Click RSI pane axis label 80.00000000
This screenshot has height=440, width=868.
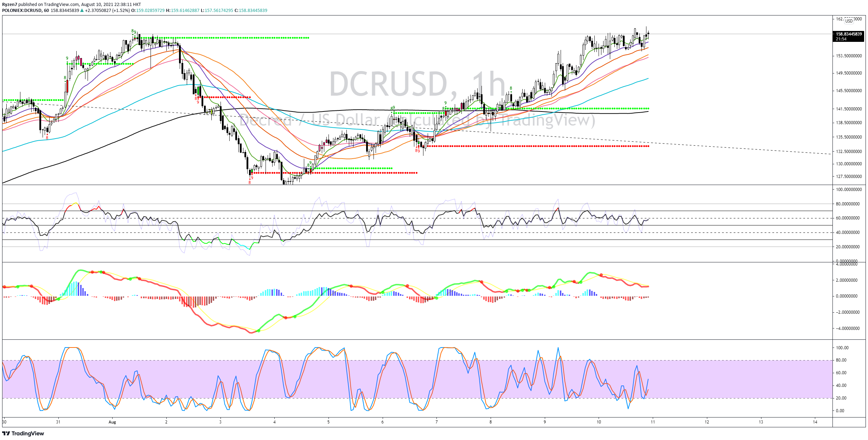[x=848, y=204]
